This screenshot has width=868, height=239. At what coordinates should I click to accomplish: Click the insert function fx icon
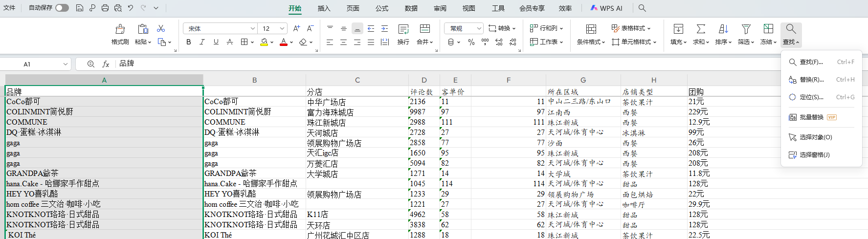106,64
